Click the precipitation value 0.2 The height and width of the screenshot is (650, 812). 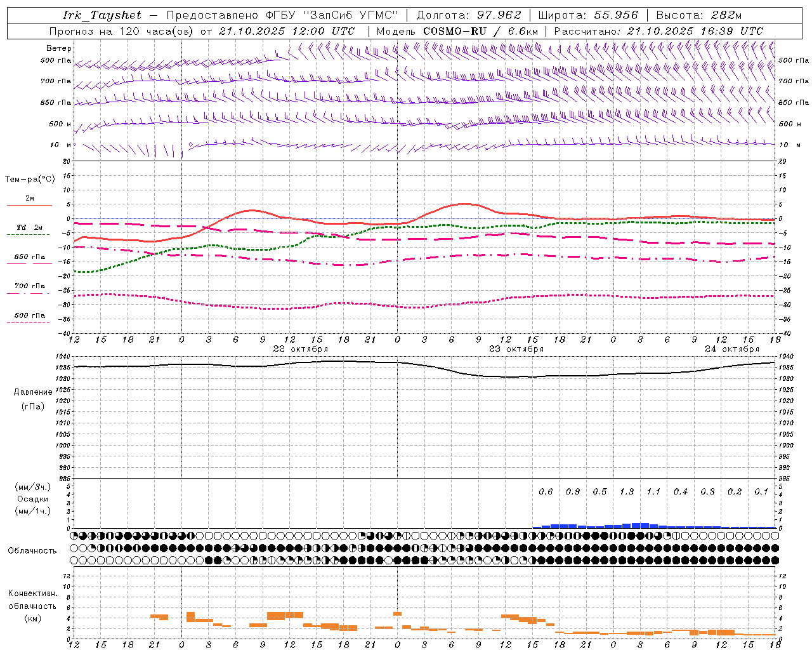(x=735, y=492)
